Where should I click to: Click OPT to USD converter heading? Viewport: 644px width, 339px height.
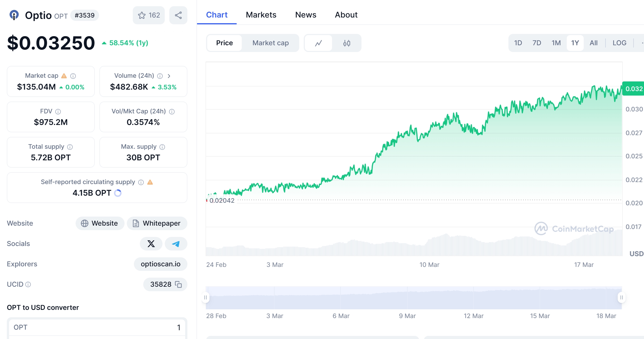(x=43, y=307)
